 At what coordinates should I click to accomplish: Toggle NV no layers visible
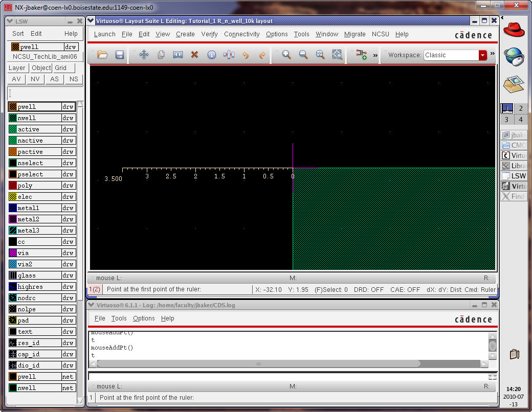coord(35,79)
